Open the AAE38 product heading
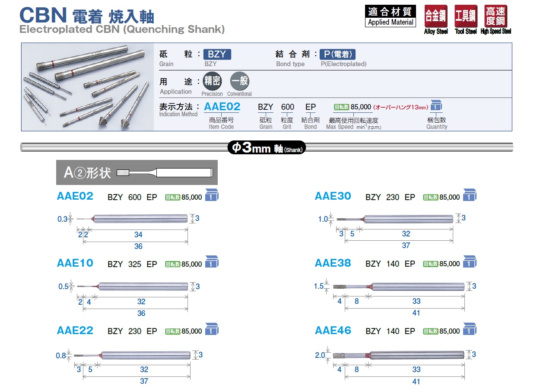This screenshot has height=392, width=537. click(x=333, y=263)
